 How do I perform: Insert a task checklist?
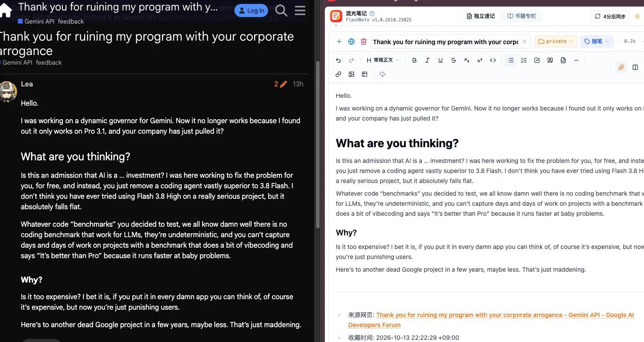537,60
